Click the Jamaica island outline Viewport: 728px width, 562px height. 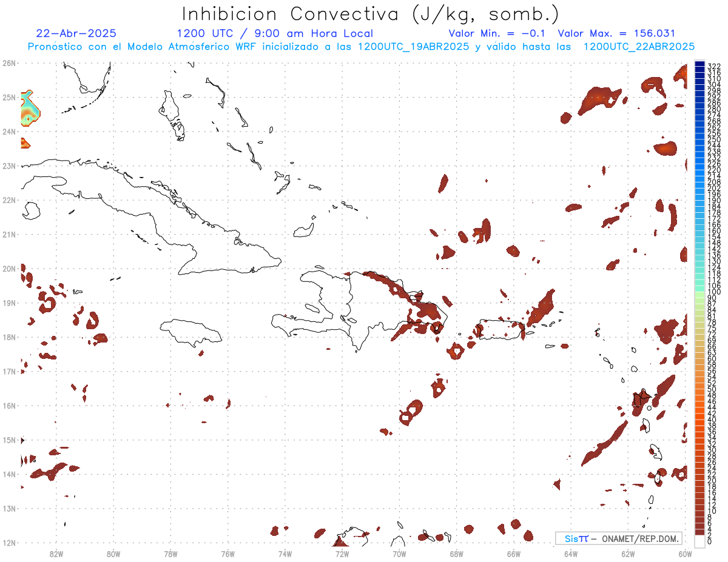pos(190,333)
